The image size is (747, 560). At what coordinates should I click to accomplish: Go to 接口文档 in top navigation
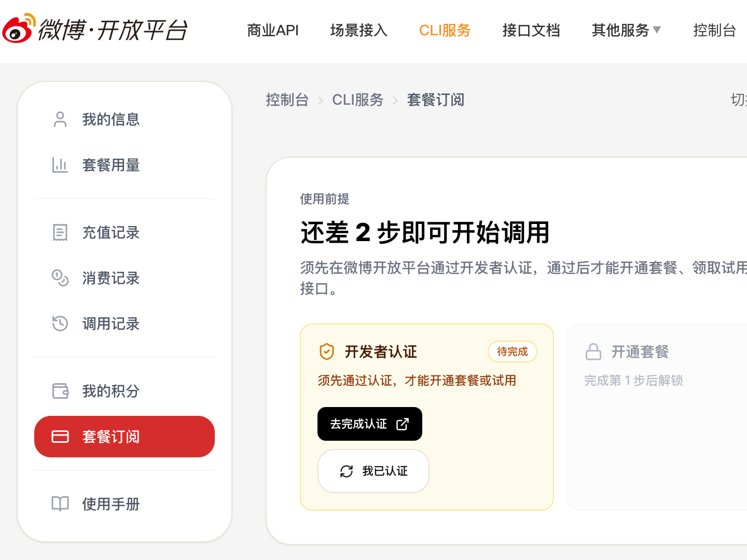531,31
